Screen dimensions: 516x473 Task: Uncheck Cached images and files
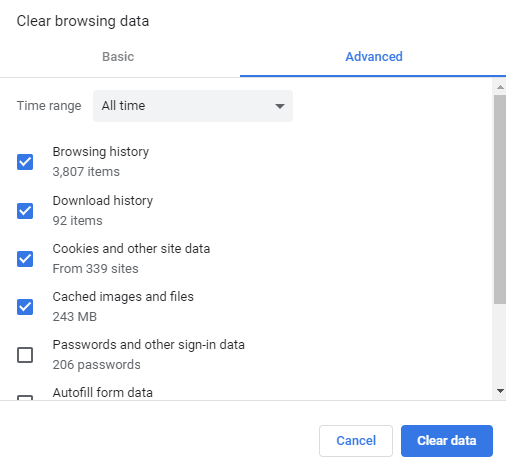tap(25, 307)
